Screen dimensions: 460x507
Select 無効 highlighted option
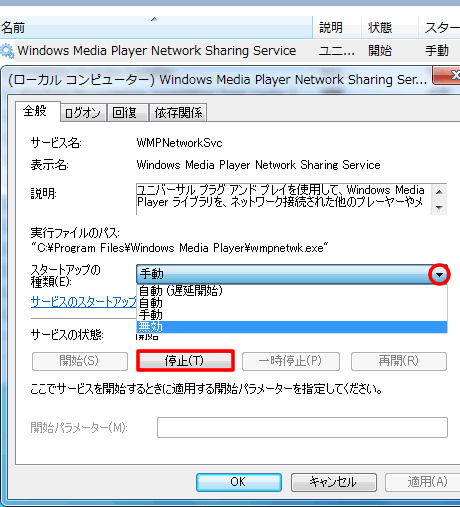[292, 327]
